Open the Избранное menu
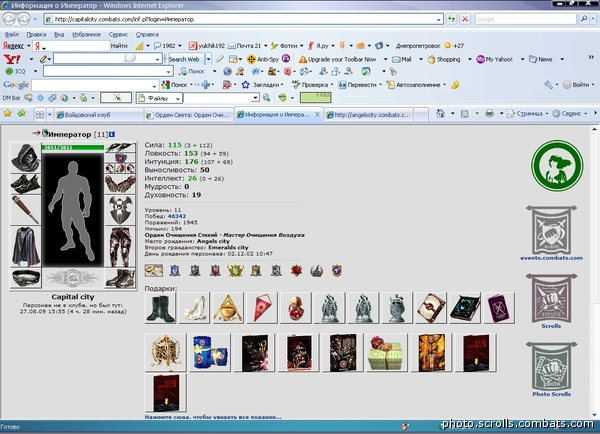The height and width of the screenshot is (434, 600). point(86,34)
